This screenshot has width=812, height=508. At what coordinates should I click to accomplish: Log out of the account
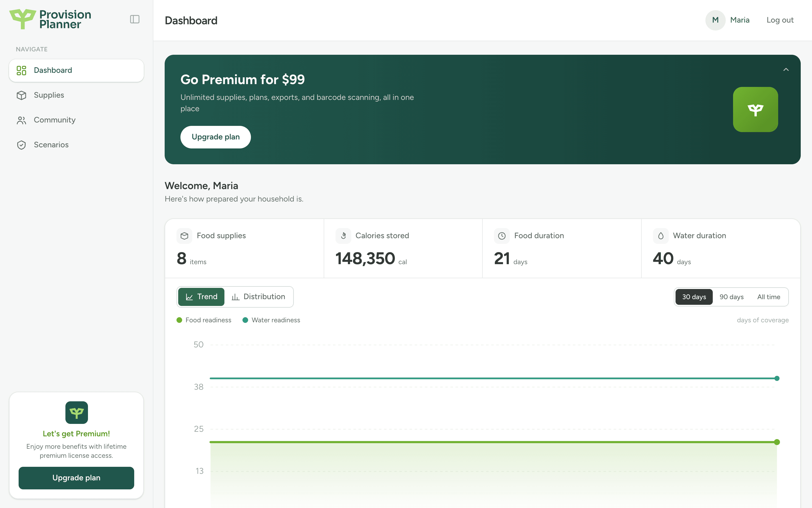780,20
